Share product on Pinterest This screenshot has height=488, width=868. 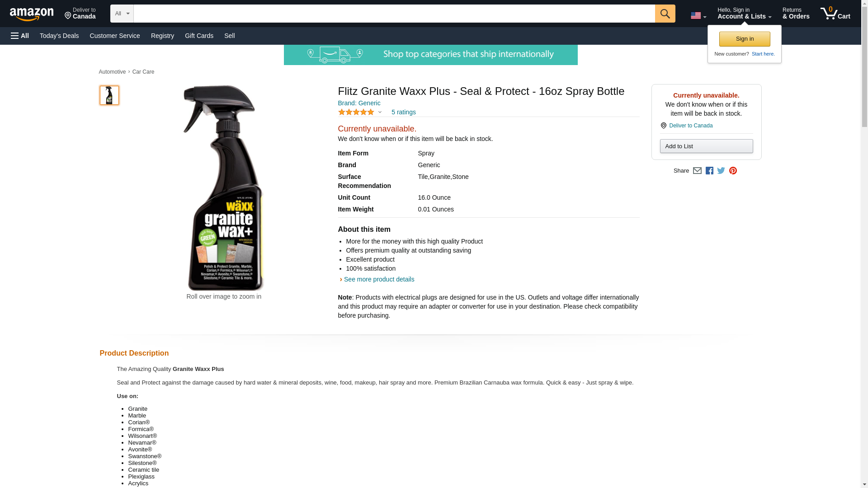point(733,171)
